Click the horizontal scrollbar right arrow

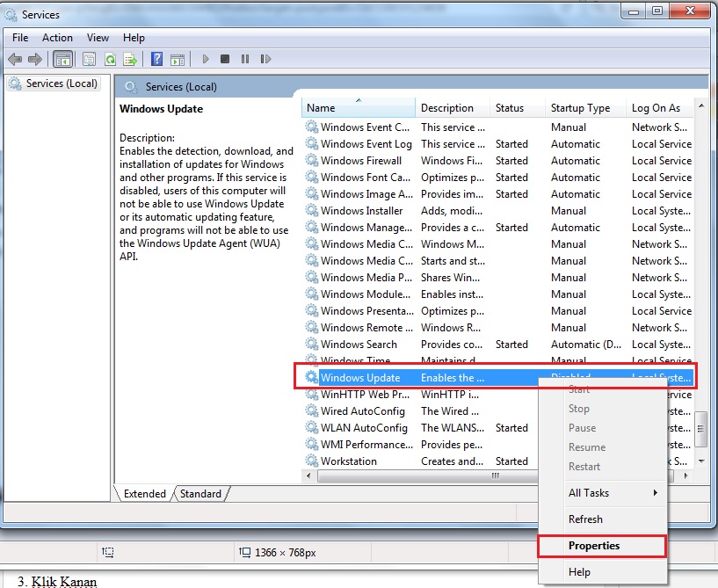[x=685, y=475]
